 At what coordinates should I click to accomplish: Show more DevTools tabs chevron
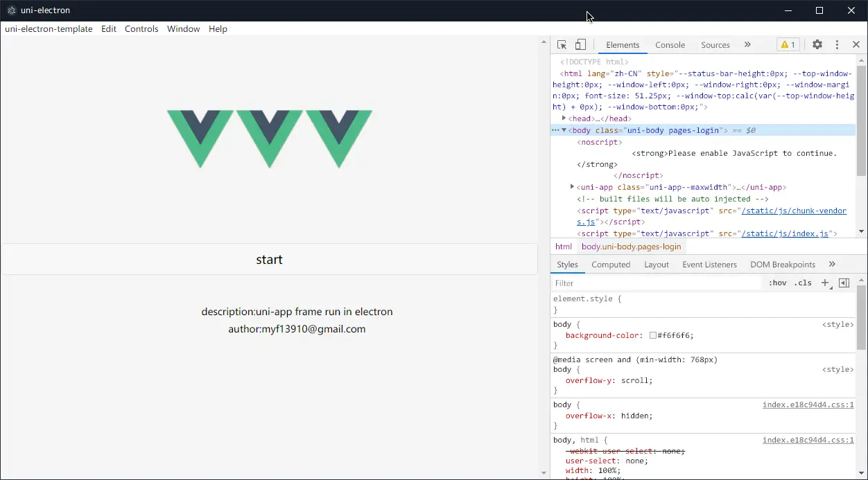coord(747,44)
